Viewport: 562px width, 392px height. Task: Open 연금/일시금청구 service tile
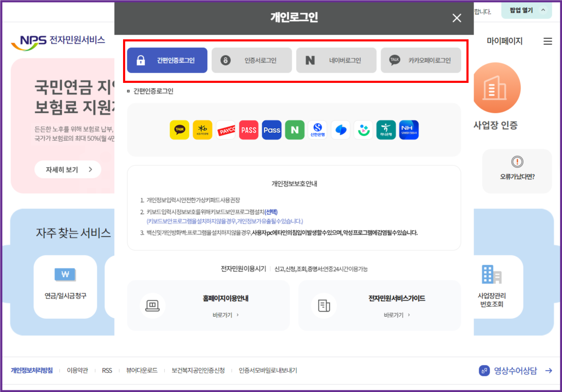coord(66,287)
